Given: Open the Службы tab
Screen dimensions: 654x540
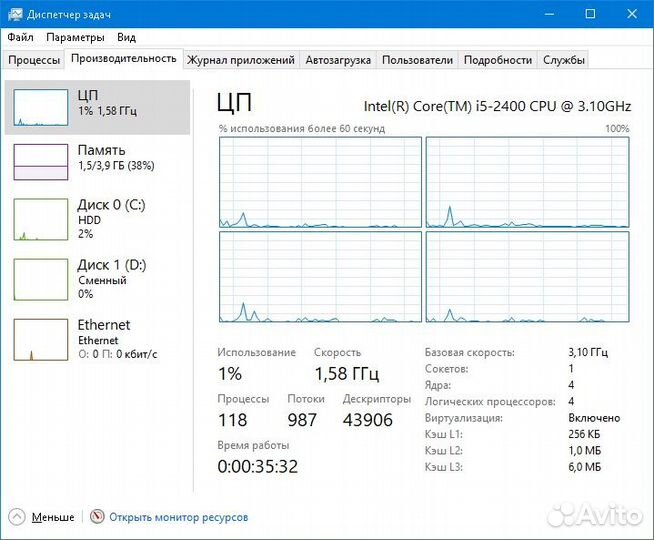Looking at the screenshot, I should point(564,60).
